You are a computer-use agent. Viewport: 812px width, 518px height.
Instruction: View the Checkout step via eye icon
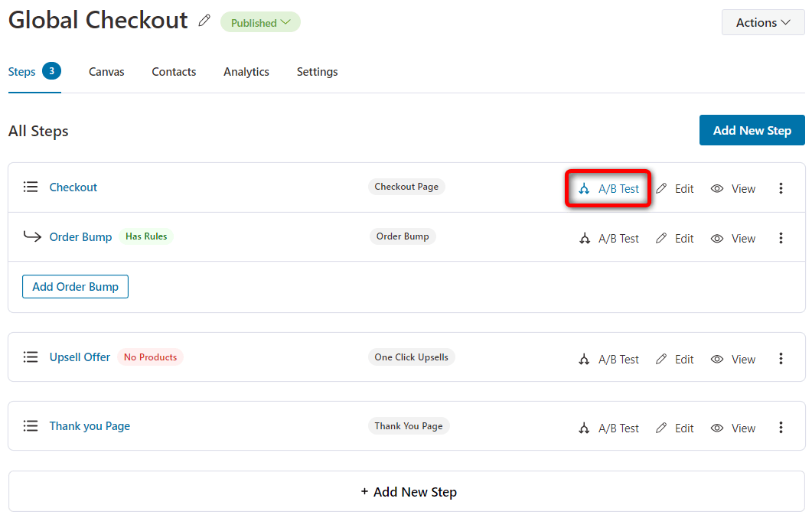pos(716,189)
